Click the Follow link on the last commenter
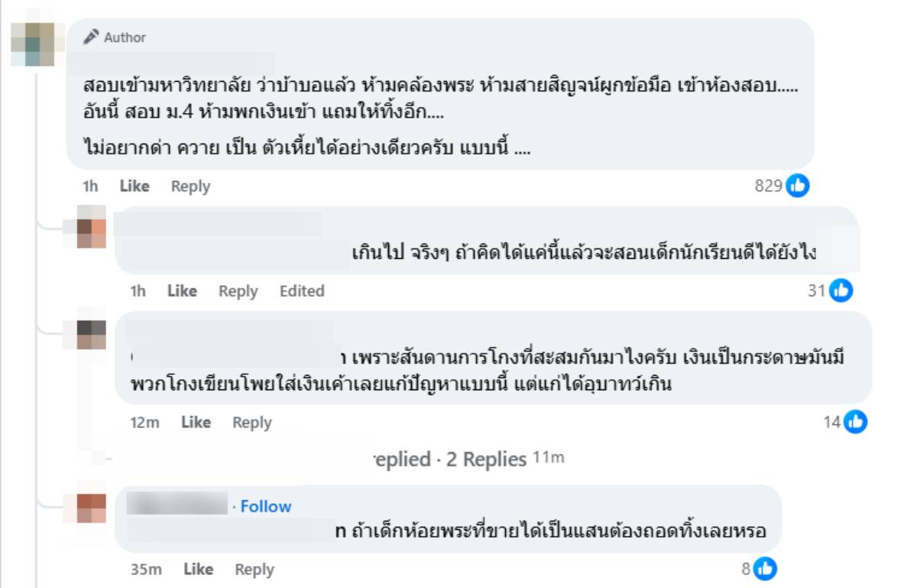Screen dimensions: 917x588 click(x=264, y=506)
